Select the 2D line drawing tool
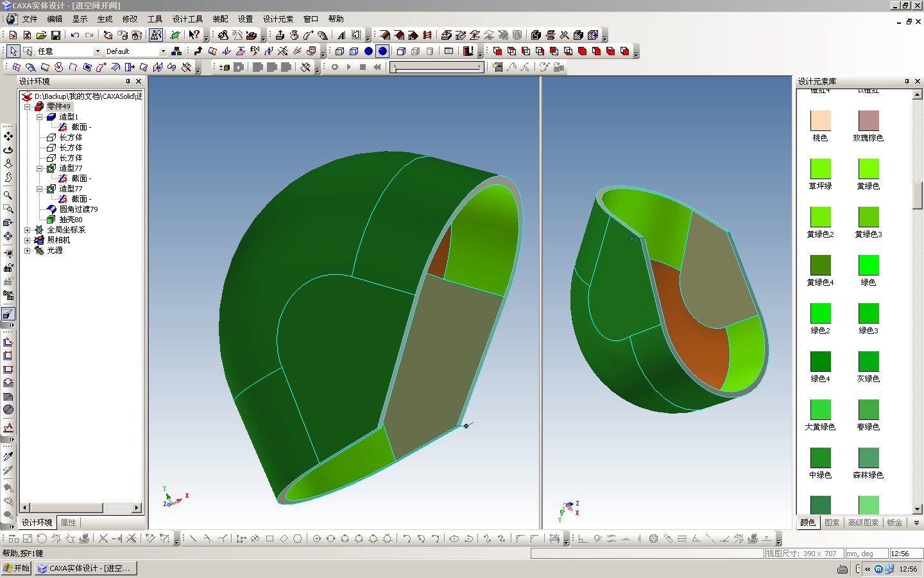Image resolution: width=924 pixels, height=578 pixels. pos(193,539)
